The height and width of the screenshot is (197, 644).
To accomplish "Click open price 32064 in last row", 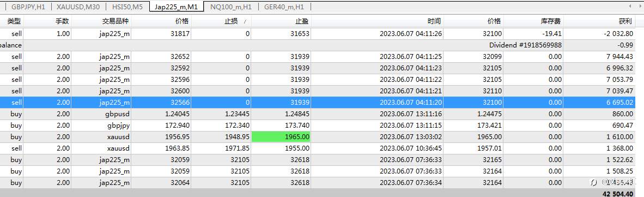I will click(x=180, y=183).
